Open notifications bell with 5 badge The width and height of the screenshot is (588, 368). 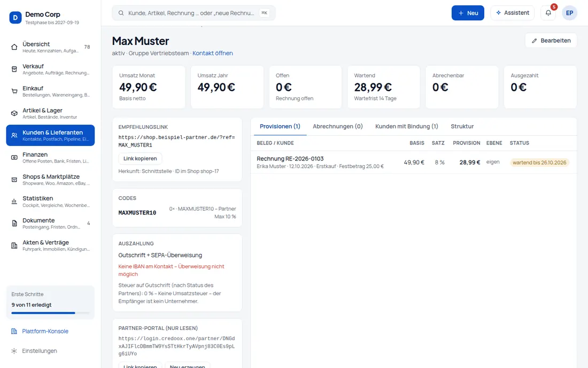pos(548,13)
